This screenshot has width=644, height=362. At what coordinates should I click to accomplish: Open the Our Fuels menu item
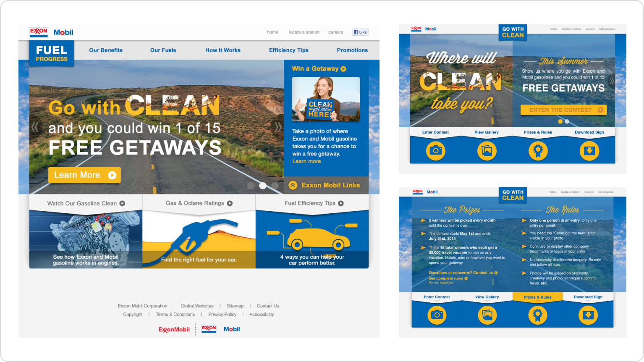tap(163, 50)
